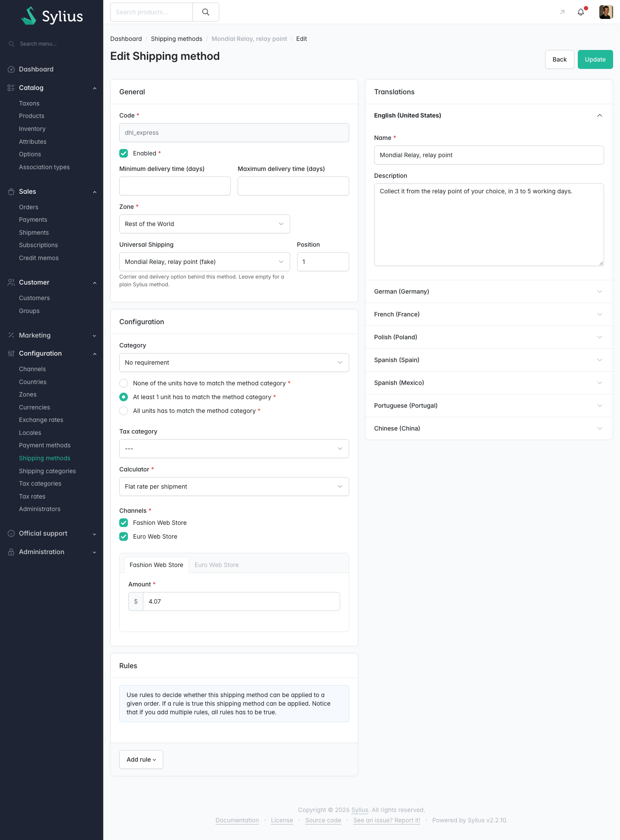Click the Position input field
Screen dimensions: 620x840
coord(323,262)
